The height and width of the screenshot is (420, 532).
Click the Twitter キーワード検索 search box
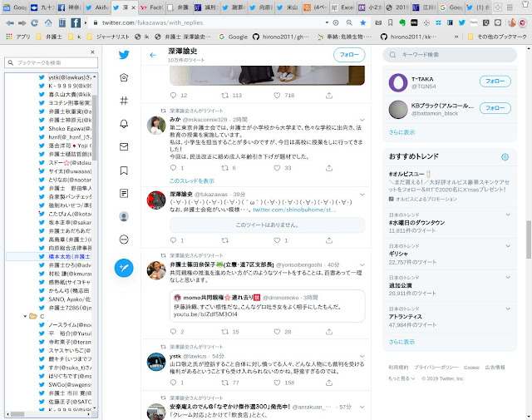click(450, 55)
